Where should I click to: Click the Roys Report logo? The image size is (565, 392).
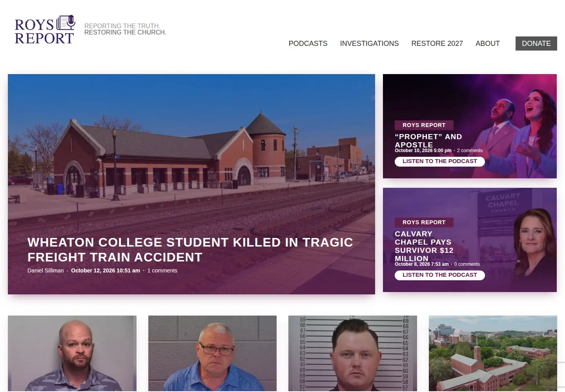(x=45, y=30)
